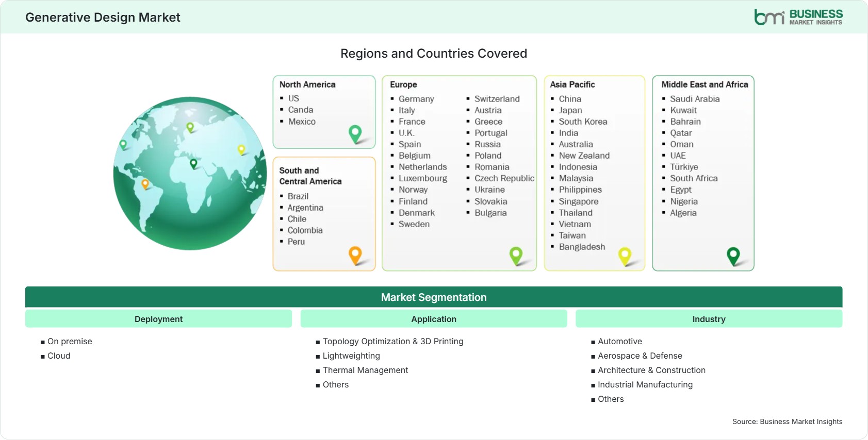Click the Middle East and Africa heading
This screenshot has width=868, height=440.
point(705,84)
